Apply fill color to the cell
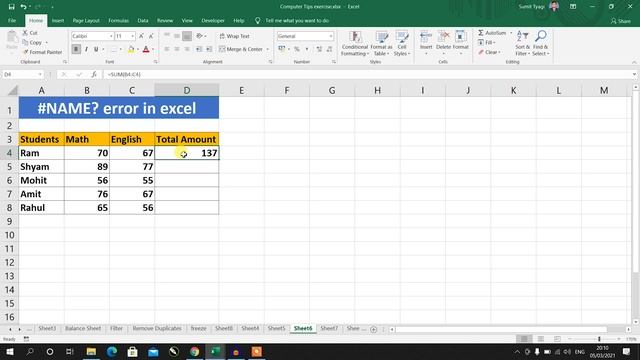The image size is (640, 360). coord(131,49)
